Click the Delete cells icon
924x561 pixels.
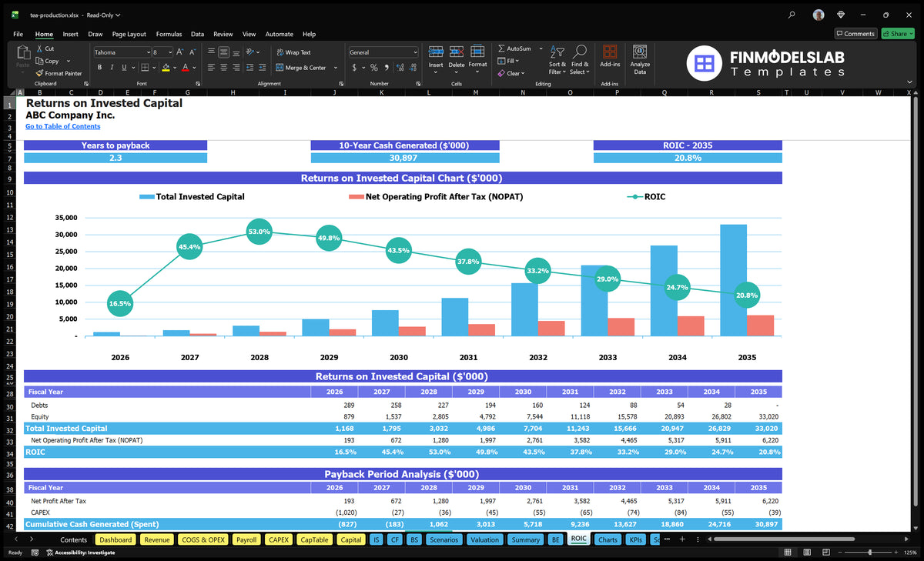pos(457,52)
